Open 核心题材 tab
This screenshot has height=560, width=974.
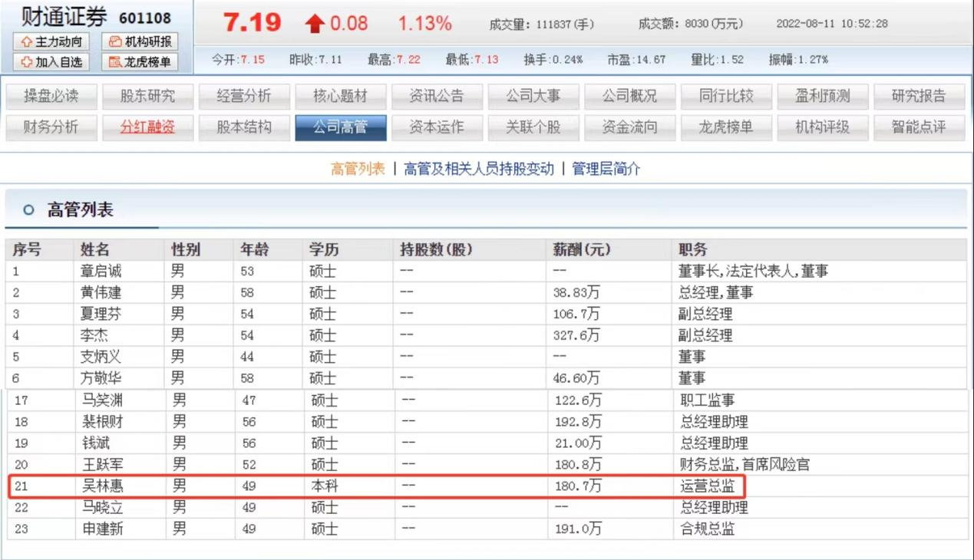pyautogui.click(x=340, y=97)
